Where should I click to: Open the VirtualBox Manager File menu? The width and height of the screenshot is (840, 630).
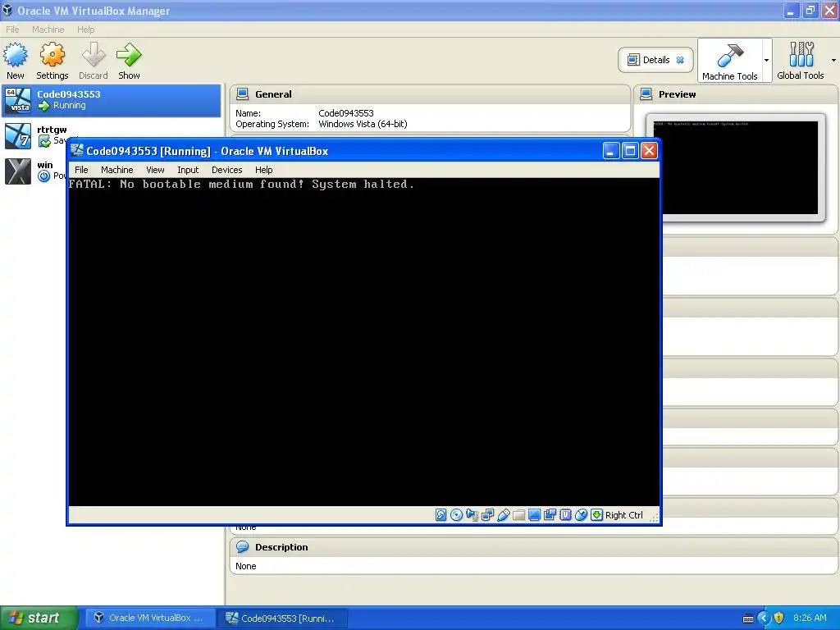click(12, 30)
